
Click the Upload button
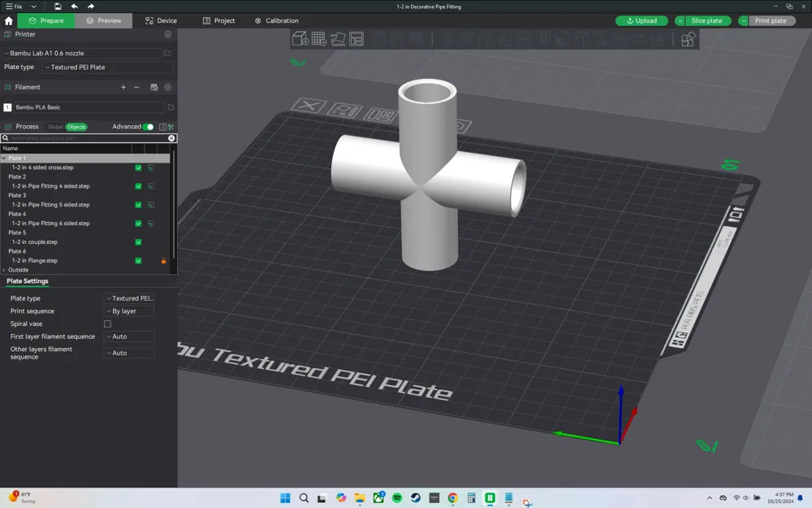(641, 21)
